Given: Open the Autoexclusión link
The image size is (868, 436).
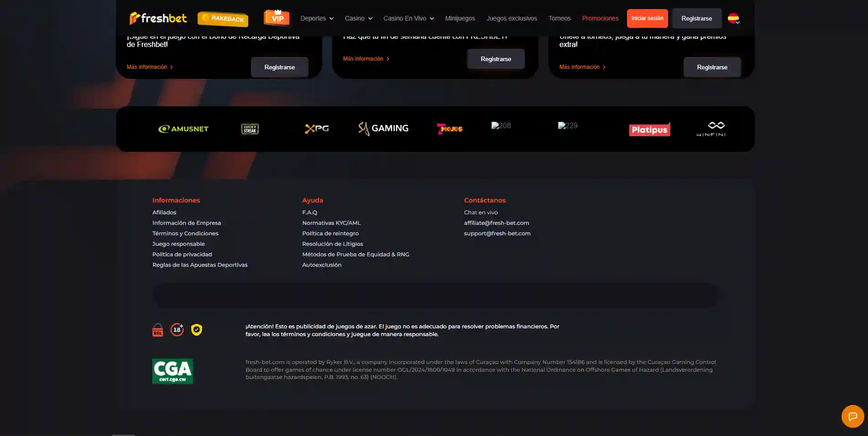Looking at the screenshot, I should click(322, 265).
